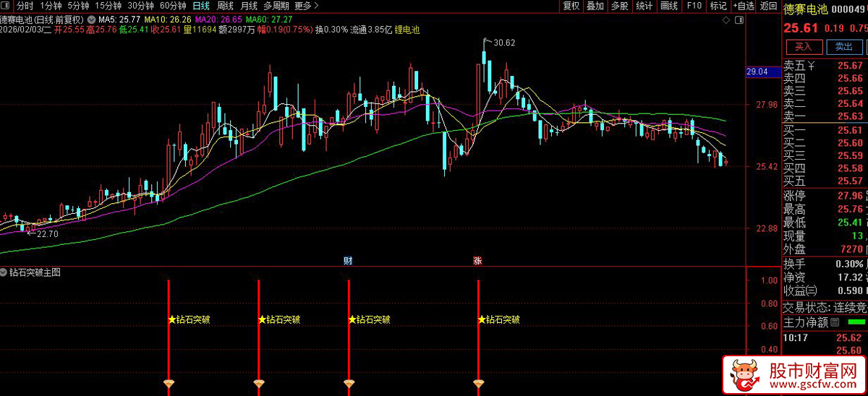Viewport: 868px width, 396px height.
Task: Click the 30.62 high price marker
Action: click(504, 43)
